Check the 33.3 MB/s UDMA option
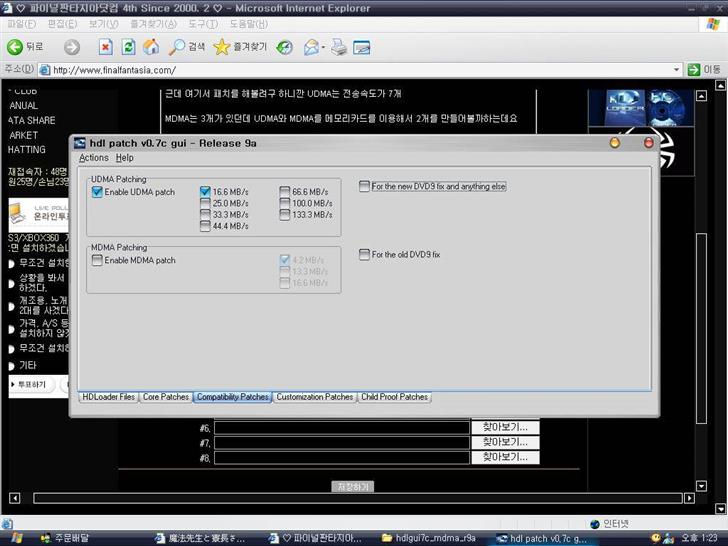728x546 pixels. tap(205, 214)
